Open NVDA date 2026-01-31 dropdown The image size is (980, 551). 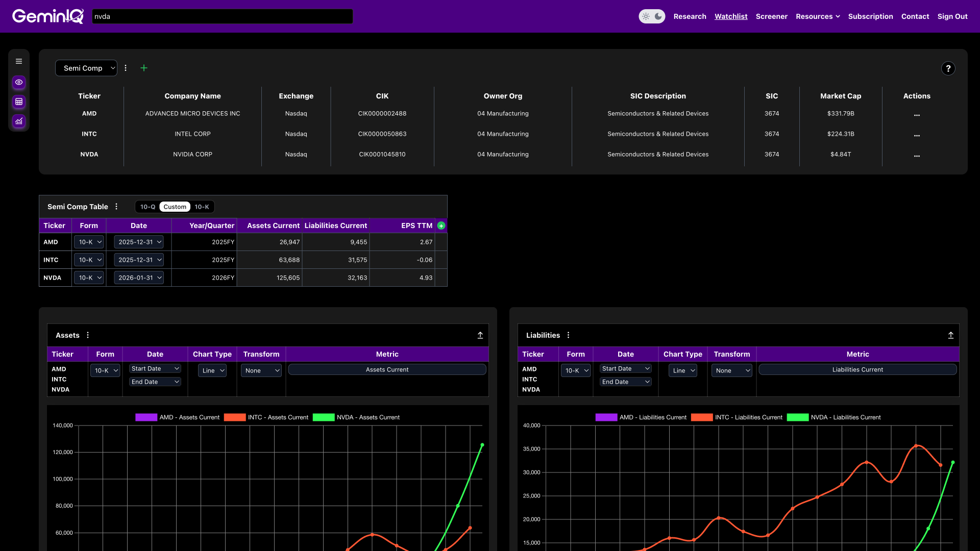[139, 278]
